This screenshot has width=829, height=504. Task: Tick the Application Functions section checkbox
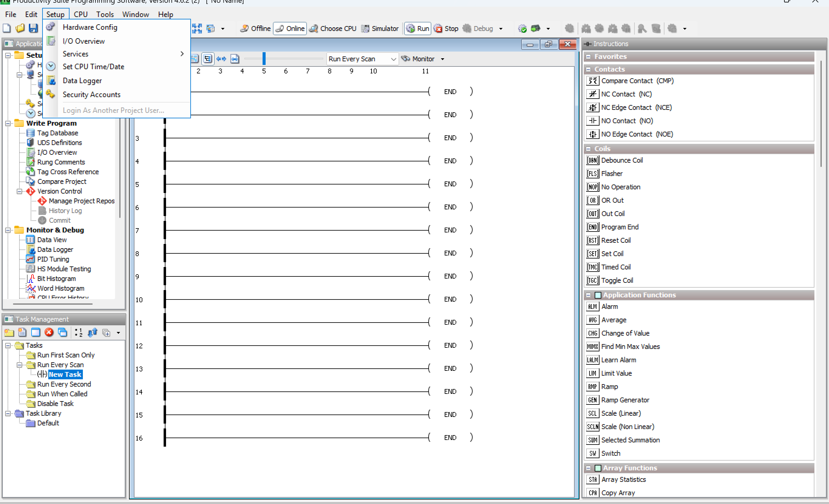[598, 295]
